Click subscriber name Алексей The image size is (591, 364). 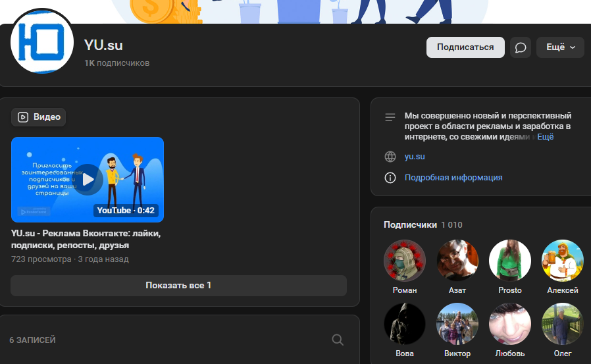click(x=562, y=290)
